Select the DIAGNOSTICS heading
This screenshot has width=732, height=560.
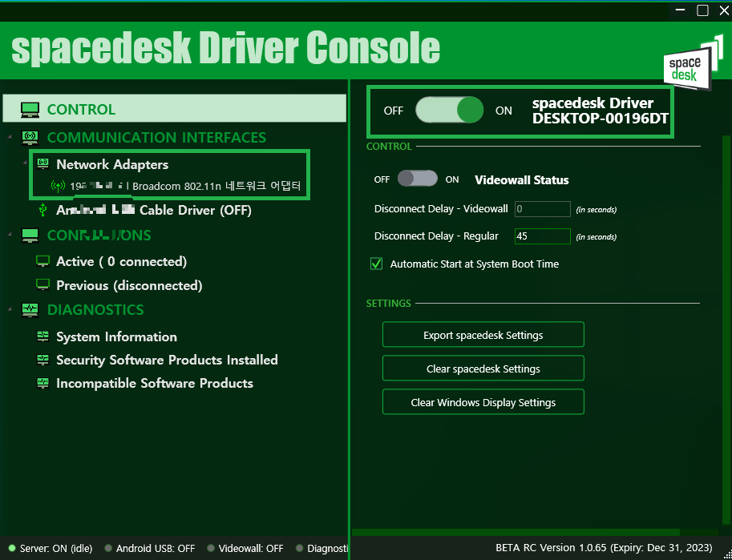95,310
